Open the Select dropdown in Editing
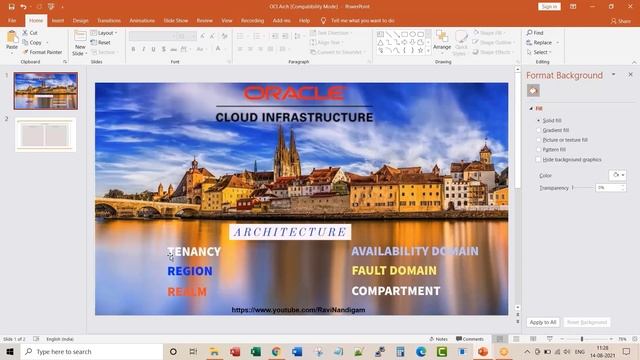 [539, 52]
